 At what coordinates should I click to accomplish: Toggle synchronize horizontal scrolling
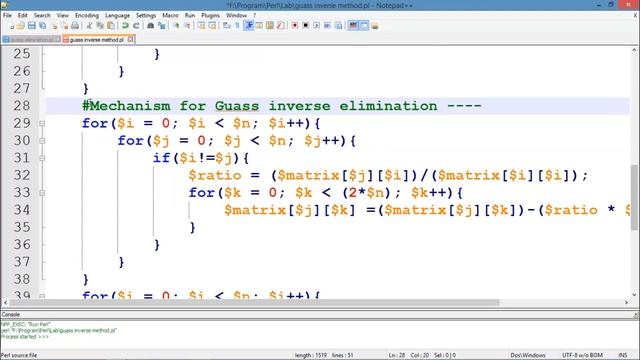pyautogui.click(x=212, y=26)
